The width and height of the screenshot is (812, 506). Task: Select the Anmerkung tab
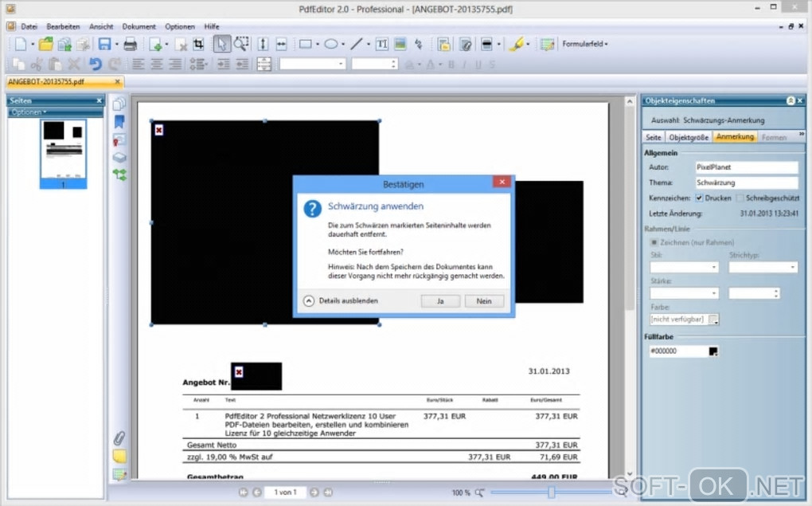pos(736,136)
